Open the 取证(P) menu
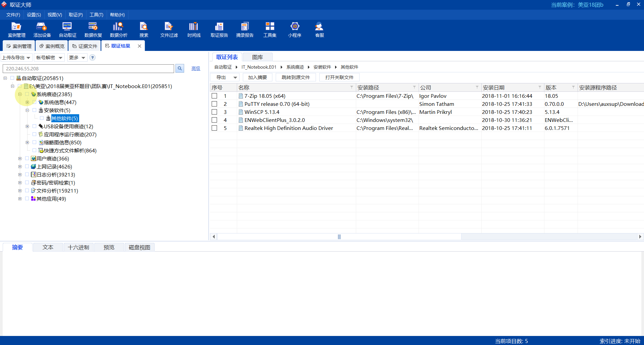The image size is (644, 345). [x=76, y=15]
